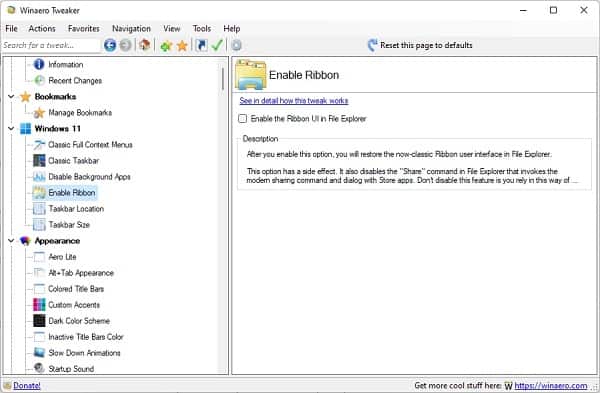Click the Colored Title Bars icon
The image size is (600, 393).
[39, 289]
